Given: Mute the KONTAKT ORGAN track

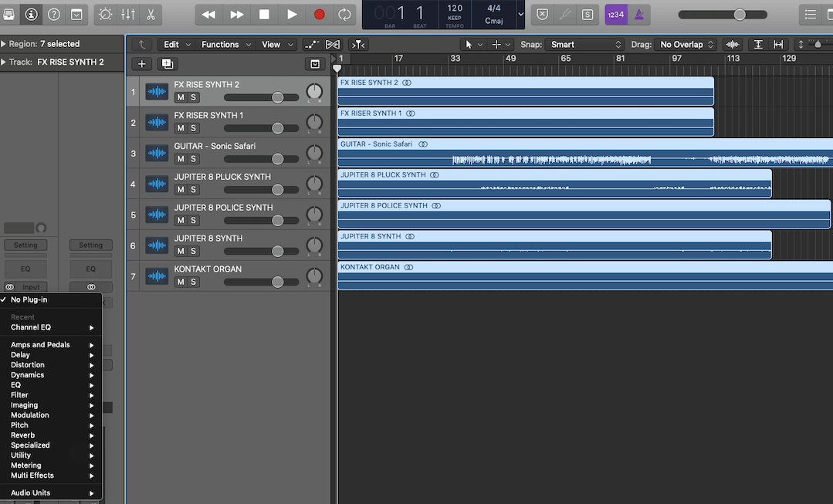Looking at the screenshot, I should pos(181,282).
